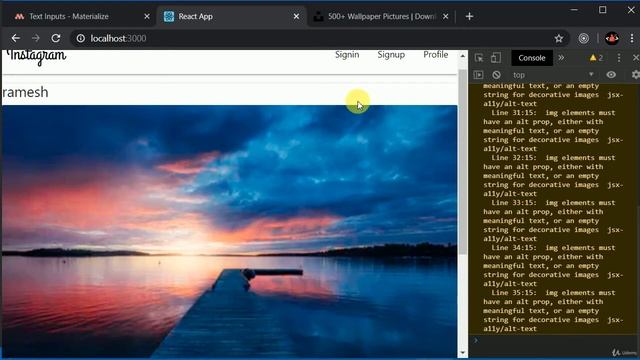Switch to the React App tab
The width and height of the screenshot is (640, 360).
[231, 16]
